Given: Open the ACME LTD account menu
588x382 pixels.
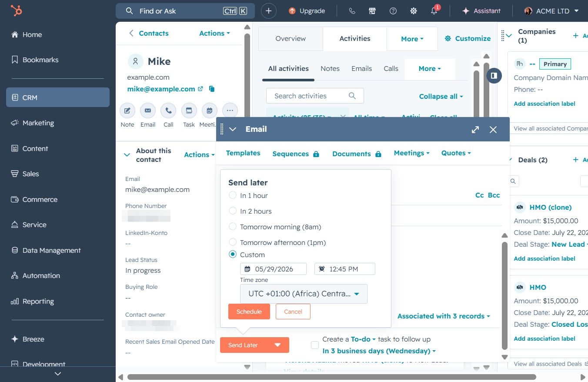Looking at the screenshot, I should coord(552,11).
